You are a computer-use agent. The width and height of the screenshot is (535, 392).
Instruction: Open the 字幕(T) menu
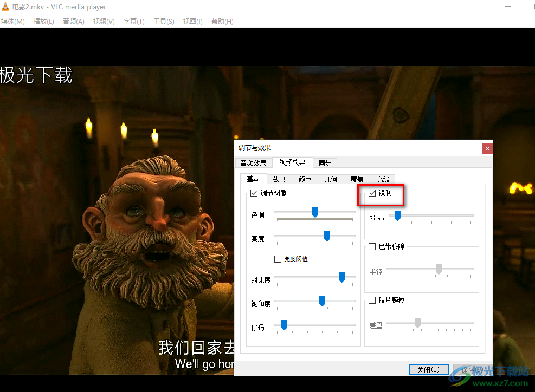134,22
